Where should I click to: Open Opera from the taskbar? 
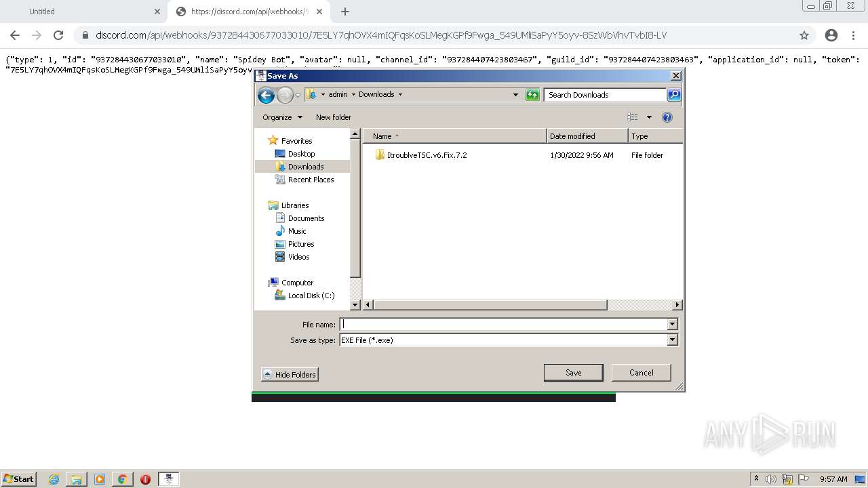click(145, 479)
